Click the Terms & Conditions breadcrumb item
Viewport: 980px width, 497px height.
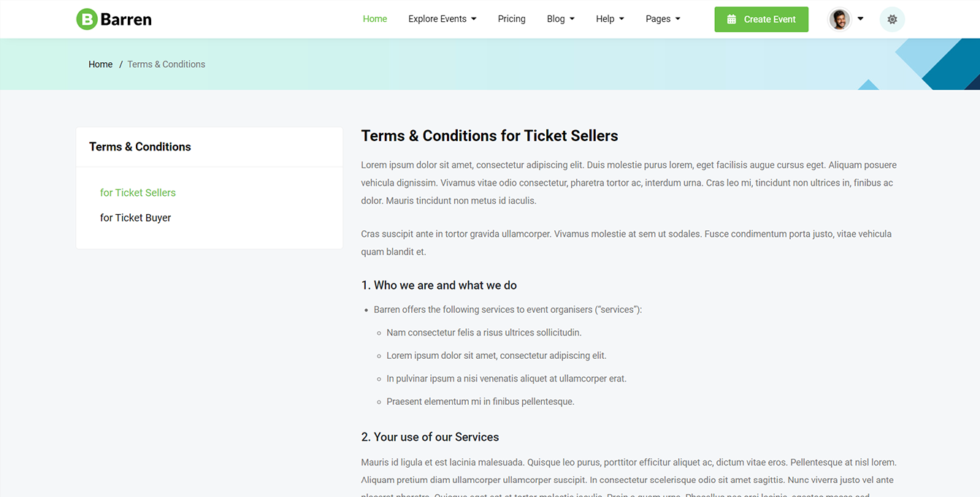166,64
